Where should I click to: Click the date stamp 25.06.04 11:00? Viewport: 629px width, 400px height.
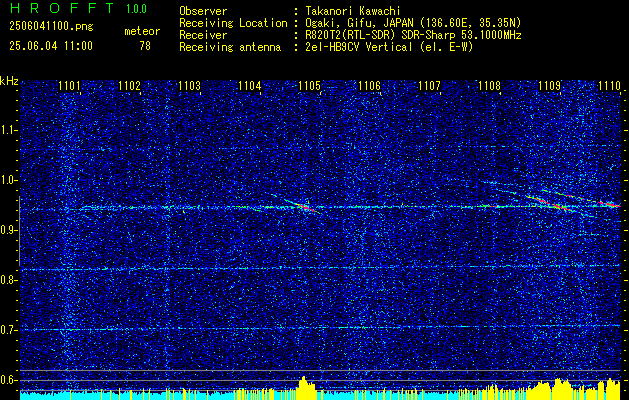(x=51, y=46)
